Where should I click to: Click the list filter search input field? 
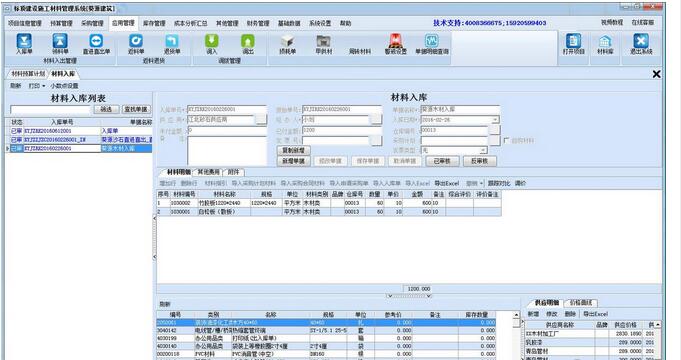tap(51, 109)
